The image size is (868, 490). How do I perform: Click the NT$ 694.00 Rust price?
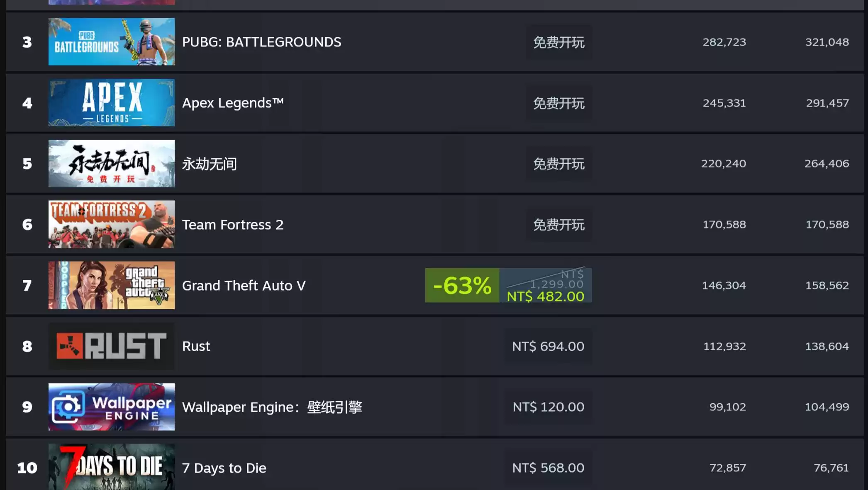(548, 346)
